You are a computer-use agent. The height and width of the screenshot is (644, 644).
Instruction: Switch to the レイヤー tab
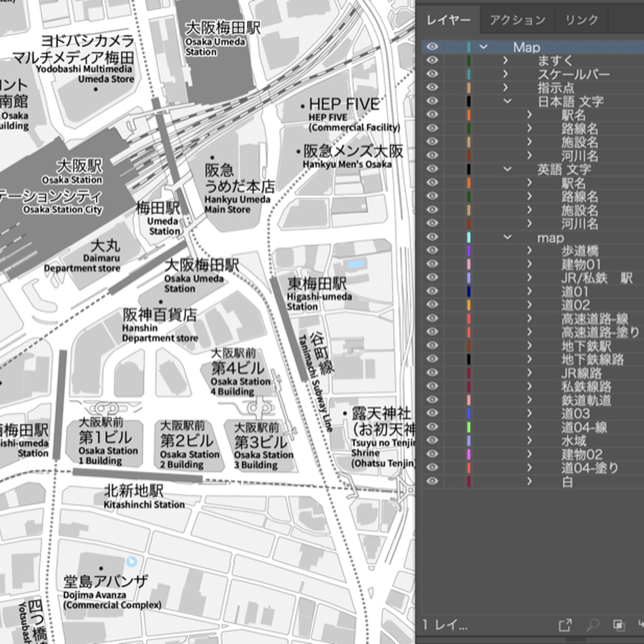(x=448, y=20)
